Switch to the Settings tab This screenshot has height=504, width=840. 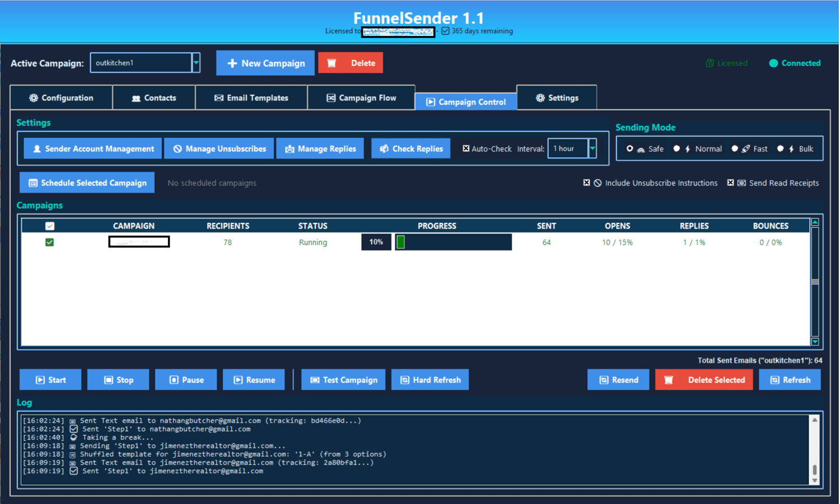point(557,97)
